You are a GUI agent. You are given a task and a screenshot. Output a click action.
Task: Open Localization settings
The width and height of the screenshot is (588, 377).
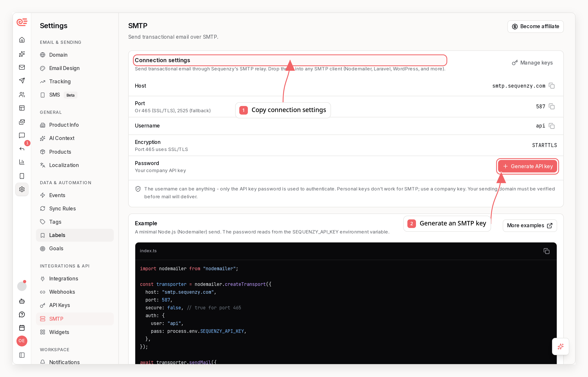coord(75,165)
